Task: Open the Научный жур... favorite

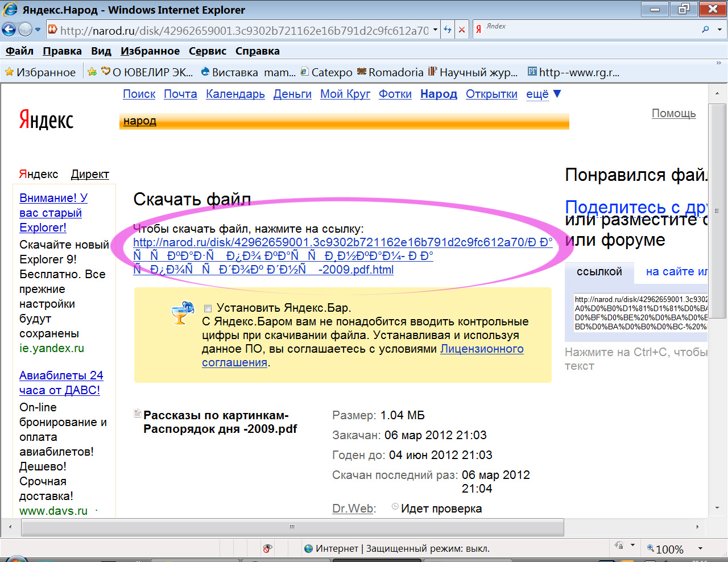Action: tap(473, 72)
